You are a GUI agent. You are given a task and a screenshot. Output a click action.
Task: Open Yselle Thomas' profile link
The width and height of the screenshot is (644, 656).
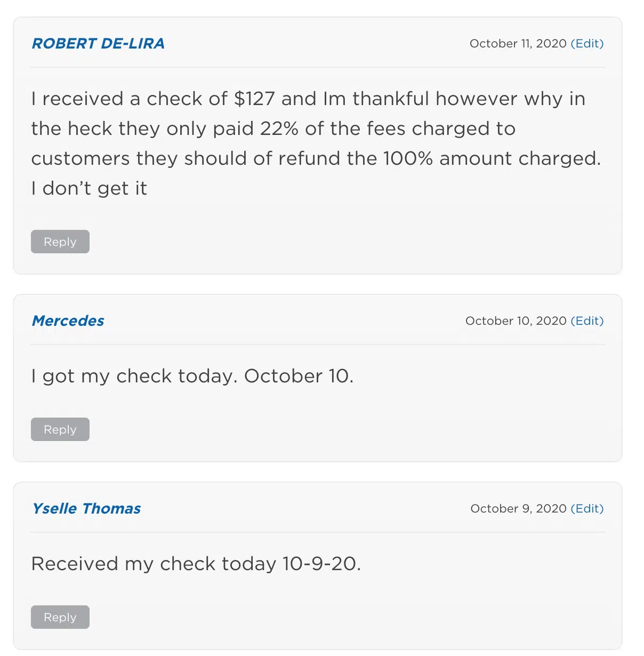pos(86,508)
